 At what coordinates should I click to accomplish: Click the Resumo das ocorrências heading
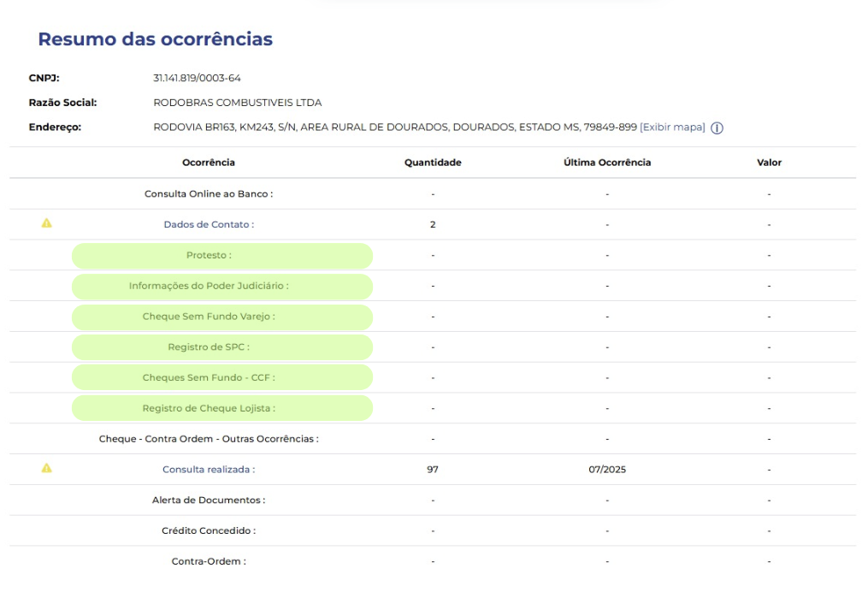[x=156, y=38]
